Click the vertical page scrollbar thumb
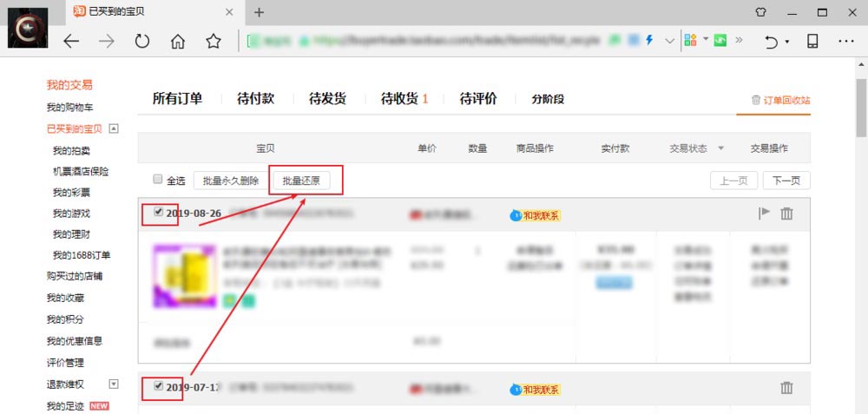This screenshot has height=414, width=868. coord(861,108)
